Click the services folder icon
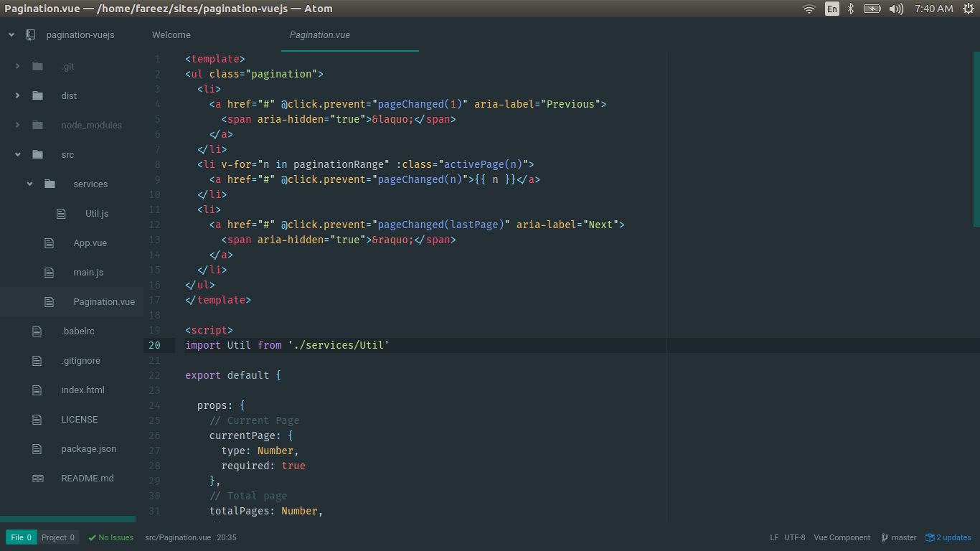The width and height of the screenshot is (980, 551). (x=50, y=184)
